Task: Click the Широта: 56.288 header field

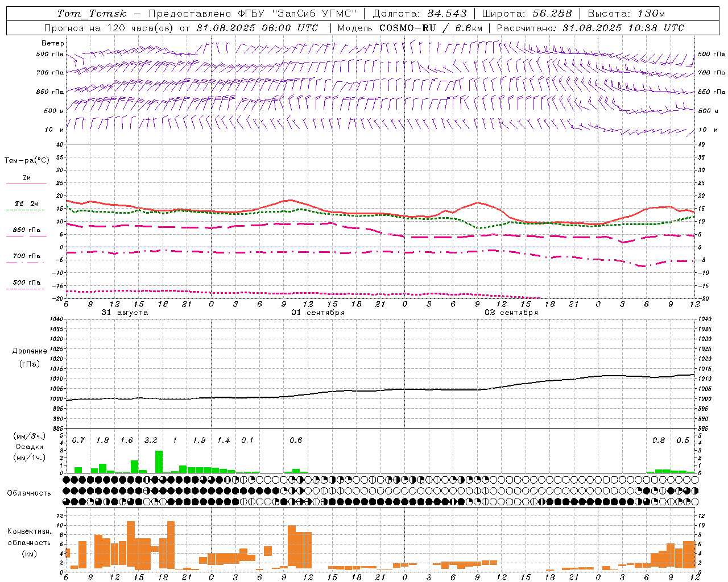Action: pos(527,14)
